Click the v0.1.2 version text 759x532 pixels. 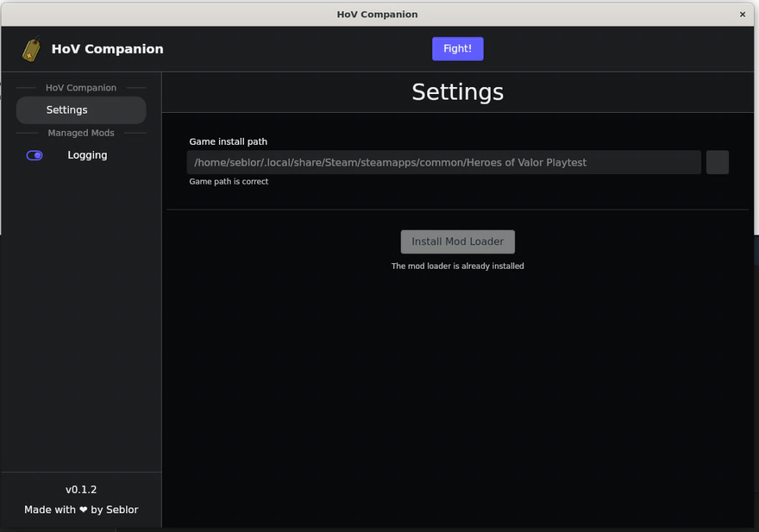coord(81,490)
